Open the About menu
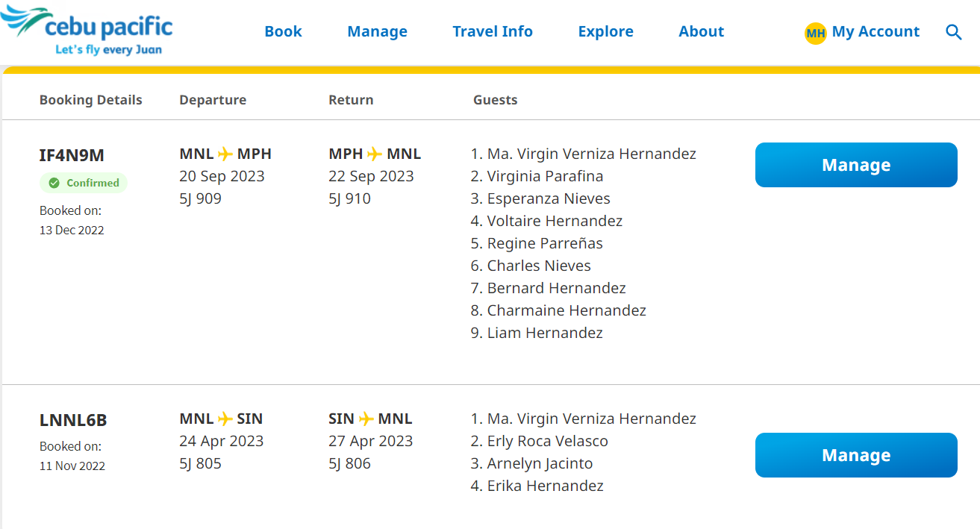The image size is (980, 529). click(x=702, y=31)
